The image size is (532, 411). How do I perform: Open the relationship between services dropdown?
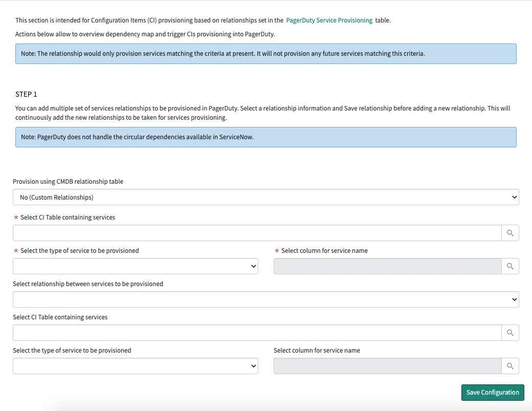click(x=265, y=299)
